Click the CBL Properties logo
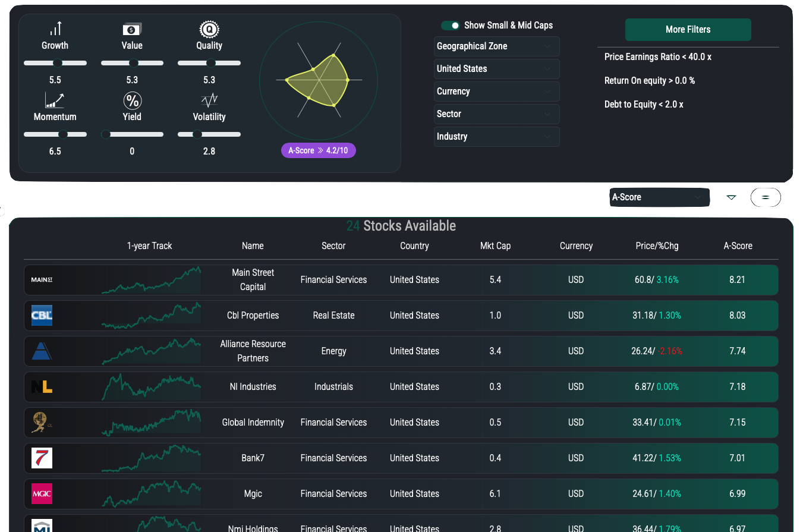 click(x=42, y=316)
